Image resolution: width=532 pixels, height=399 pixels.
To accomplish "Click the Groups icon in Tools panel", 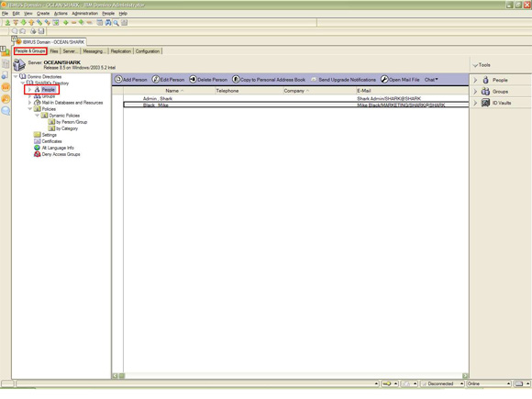I will pos(485,92).
